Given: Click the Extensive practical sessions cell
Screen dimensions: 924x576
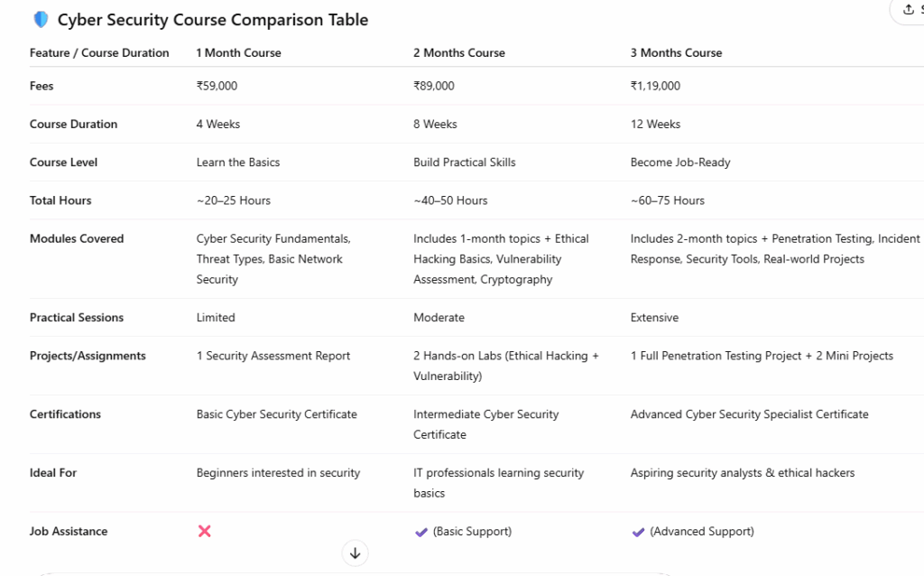Looking at the screenshot, I should pos(654,318).
